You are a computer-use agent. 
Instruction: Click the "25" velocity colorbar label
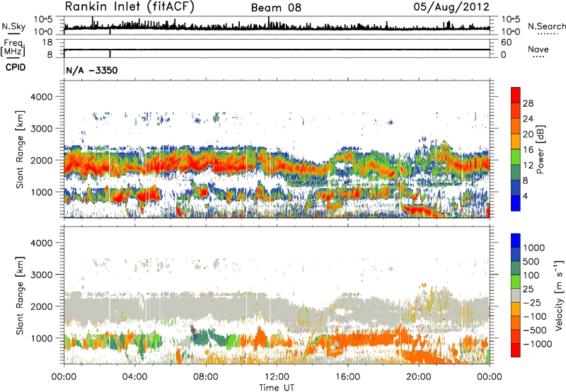[x=528, y=289]
